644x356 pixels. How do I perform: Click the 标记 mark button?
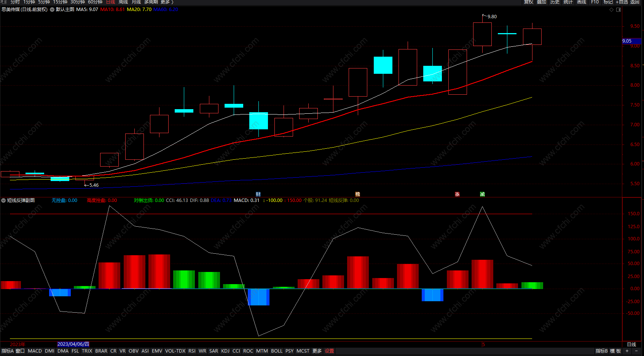click(x=608, y=2)
